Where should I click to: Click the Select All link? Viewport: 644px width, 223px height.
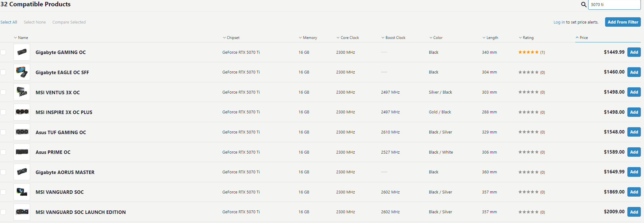[9, 22]
